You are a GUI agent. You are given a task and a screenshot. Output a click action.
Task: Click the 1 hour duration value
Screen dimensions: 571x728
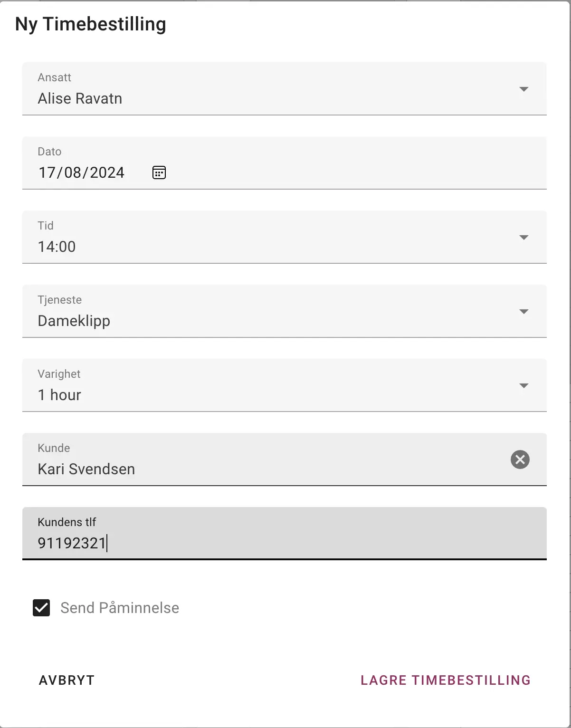click(x=60, y=395)
